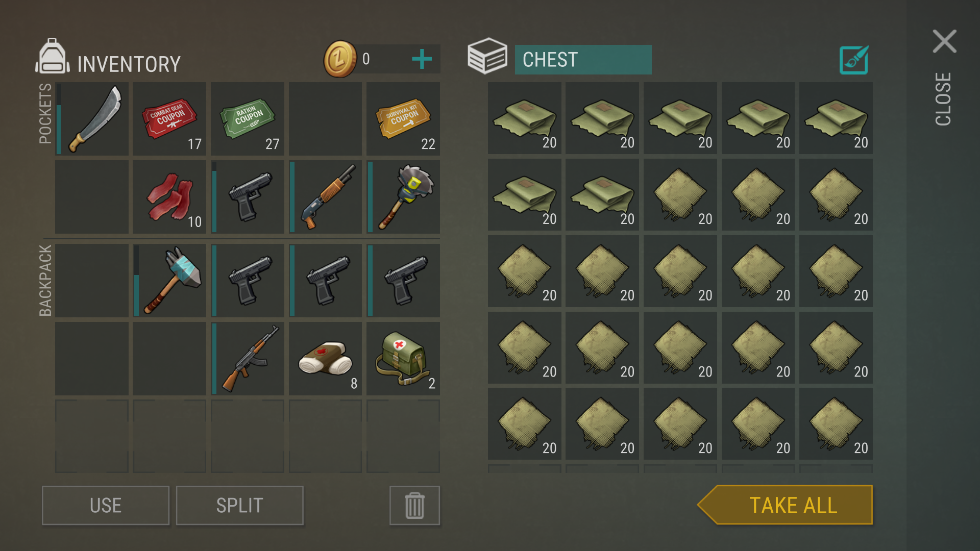Select the first aid kit bag
980x551 pixels.
click(x=403, y=358)
